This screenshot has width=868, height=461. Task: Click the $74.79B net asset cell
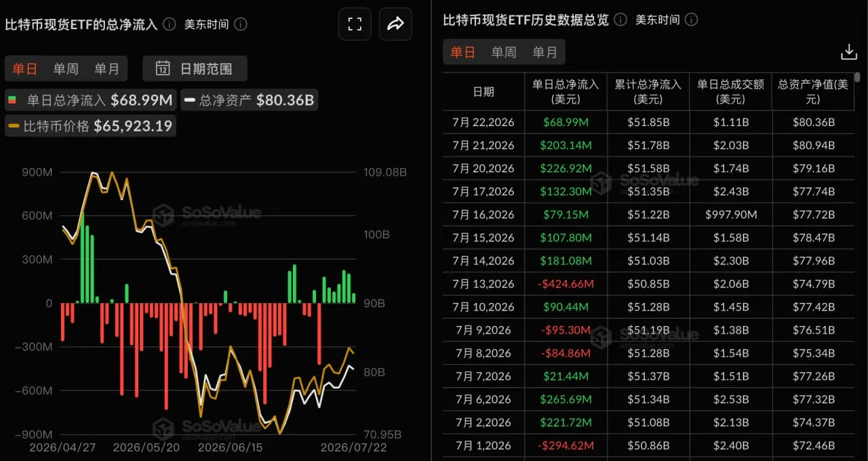(x=813, y=283)
